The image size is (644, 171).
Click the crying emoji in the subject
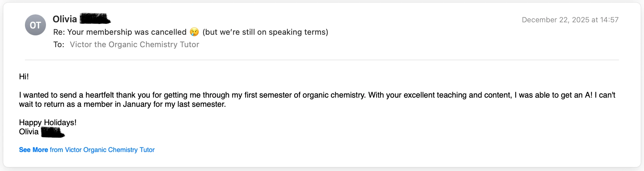click(x=194, y=32)
